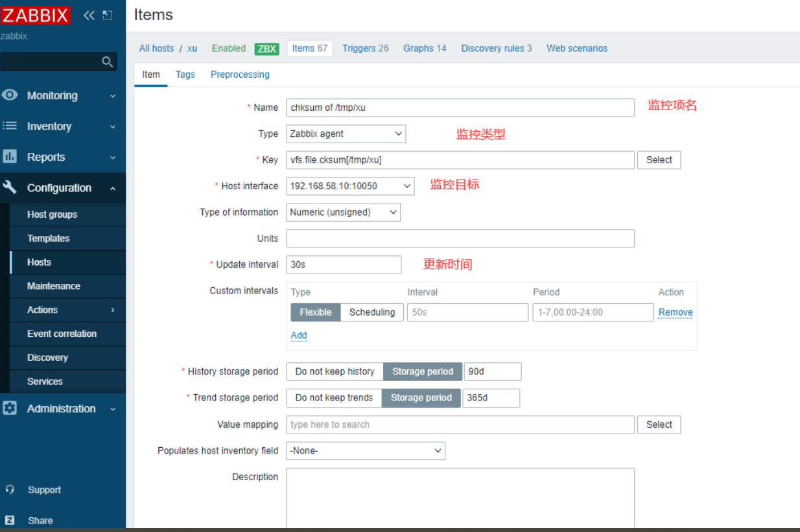This screenshot has height=532, width=800.
Task: Open Templates in Configuration
Action: pos(67,238)
